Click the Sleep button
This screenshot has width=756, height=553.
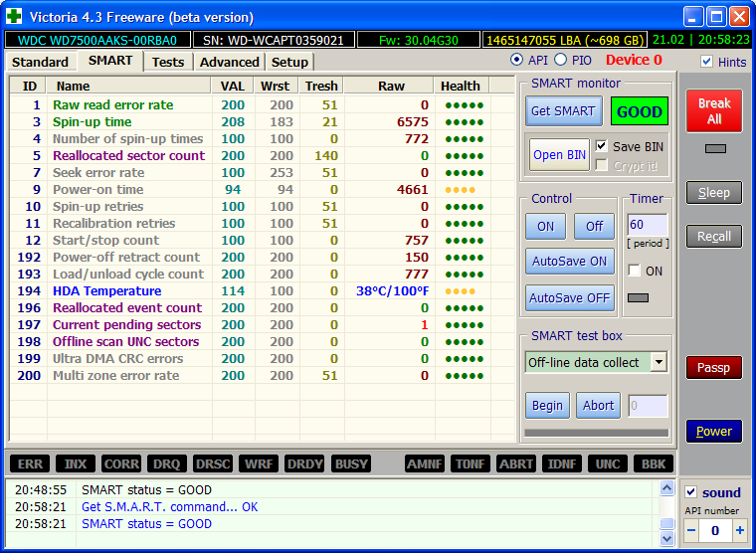pos(714,193)
